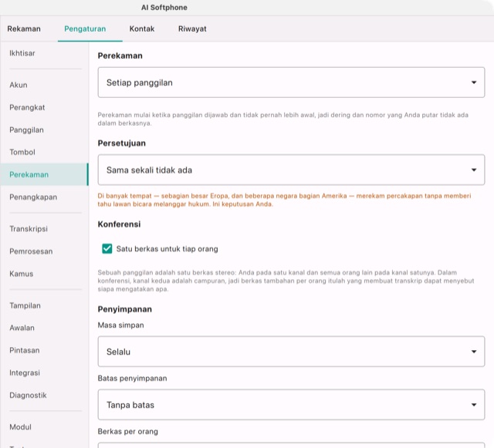
Task: Open the Akun settings section
Action: click(44, 85)
